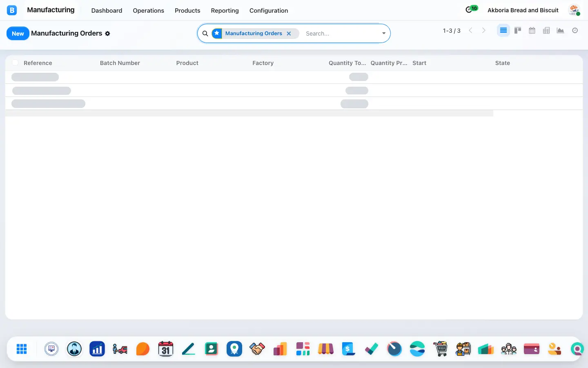The height and width of the screenshot is (368, 588).
Task: Tick the select-all checkbox in table header
Action: tap(15, 63)
